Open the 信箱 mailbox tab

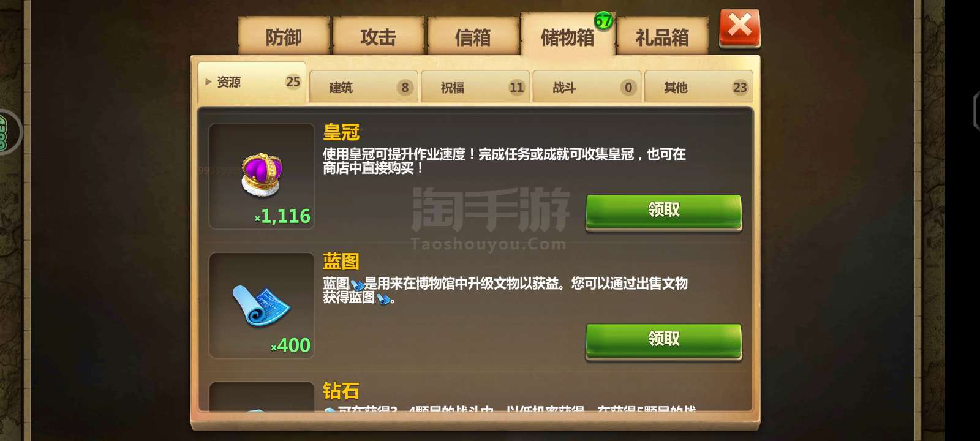tap(473, 37)
